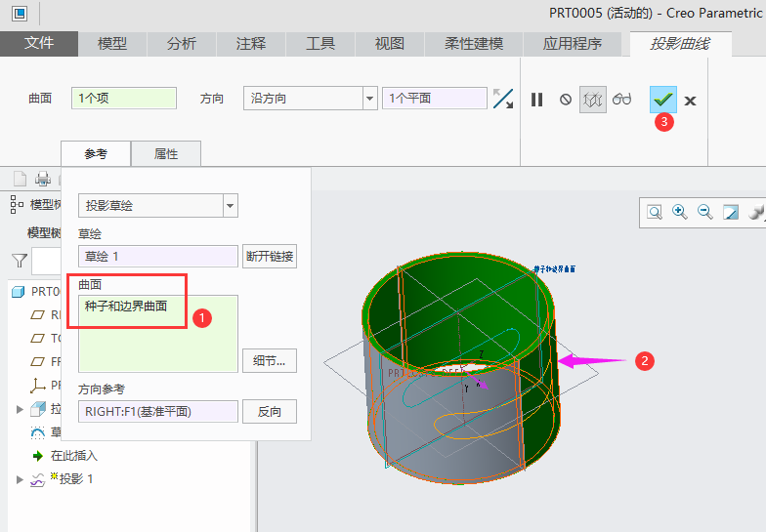This screenshot has width=766, height=532.
Task: Switch to the 视图 ribbon tab
Action: [x=389, y=43]
